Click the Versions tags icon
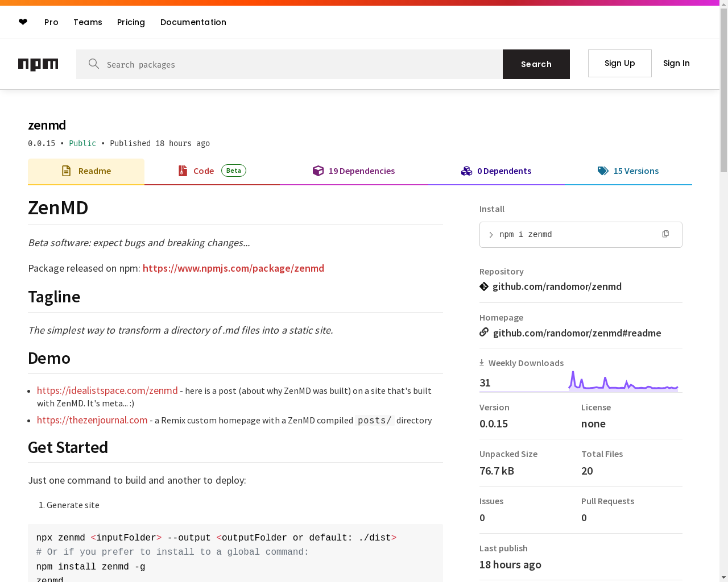Viewport: 728px width, 582px height. [603, 171]
